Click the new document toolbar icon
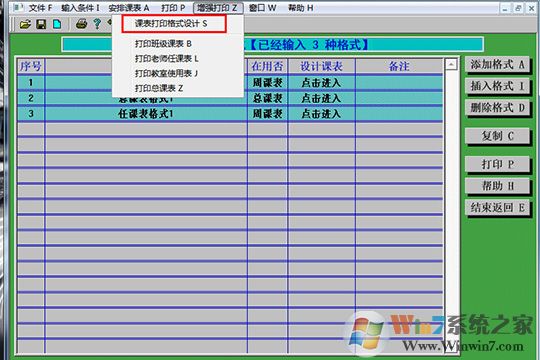This screenshot has width=540, height=360. 57,24
